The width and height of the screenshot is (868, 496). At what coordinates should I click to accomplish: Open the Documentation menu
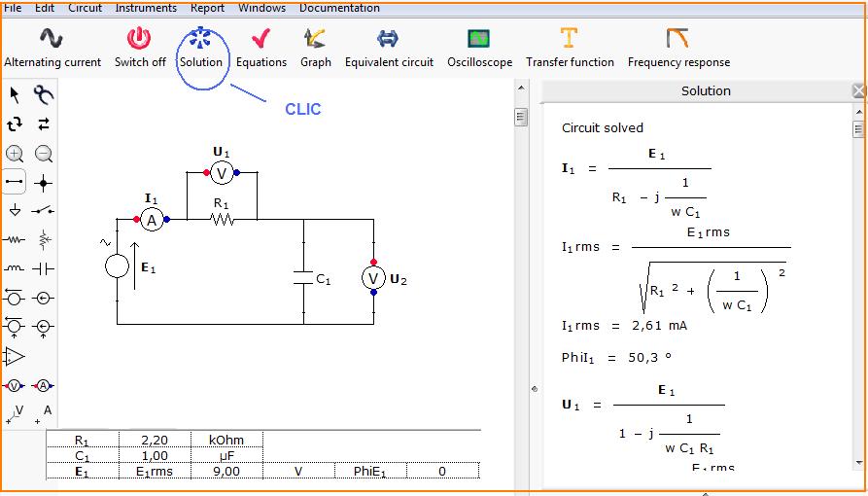point(339,8)
